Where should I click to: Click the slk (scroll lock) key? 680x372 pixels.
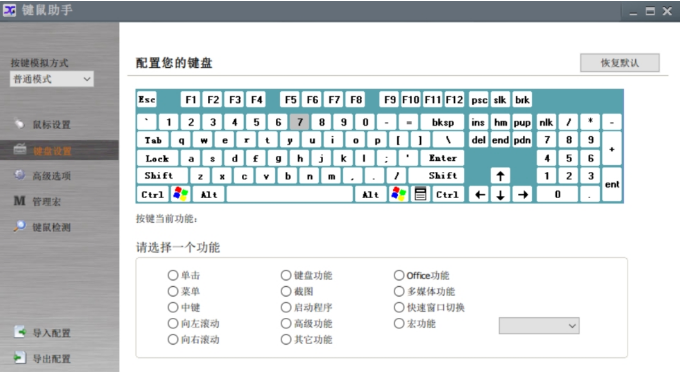coord(500,100)
